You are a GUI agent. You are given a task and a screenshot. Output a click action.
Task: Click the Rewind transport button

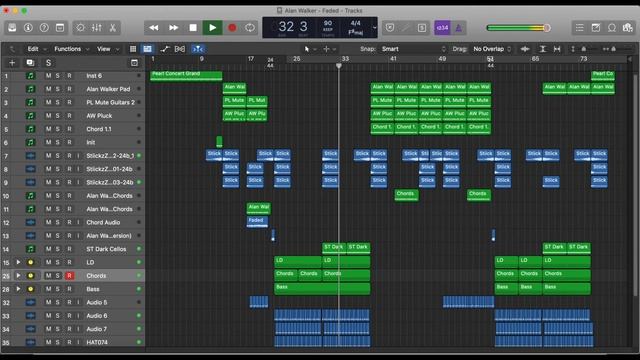154,28
